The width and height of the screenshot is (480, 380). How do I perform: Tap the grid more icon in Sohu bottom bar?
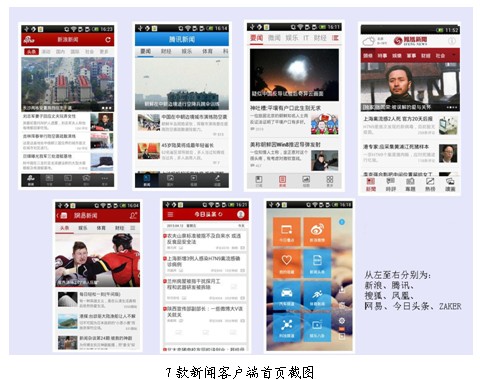click(329, 181)
